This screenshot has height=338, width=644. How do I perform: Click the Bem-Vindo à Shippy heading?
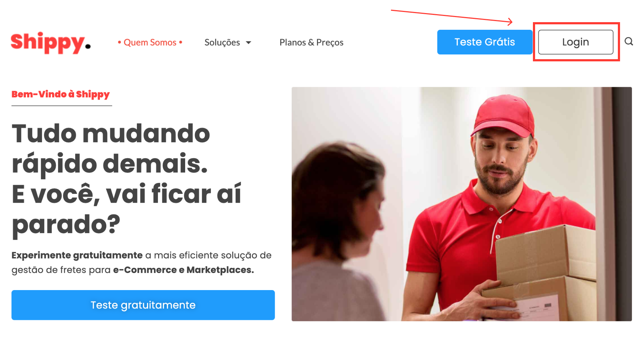(x=61, y=94)
